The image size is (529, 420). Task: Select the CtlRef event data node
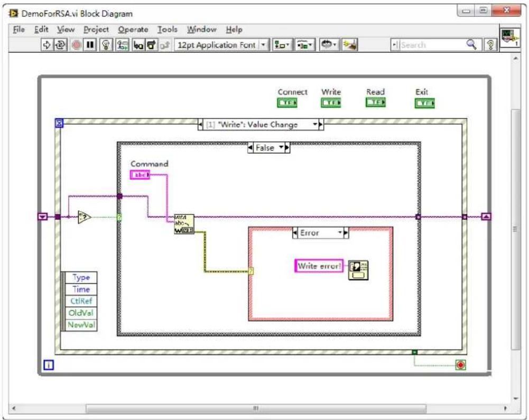81,301
